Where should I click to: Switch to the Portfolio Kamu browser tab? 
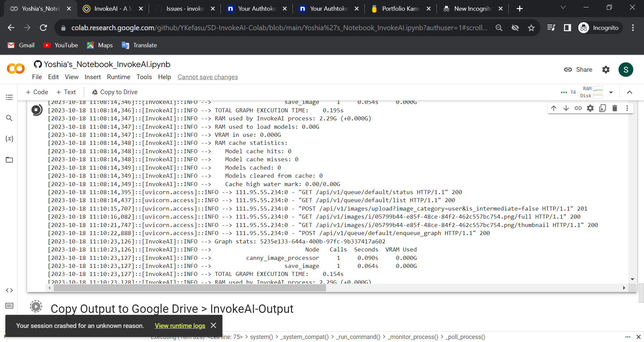point(399,8)
